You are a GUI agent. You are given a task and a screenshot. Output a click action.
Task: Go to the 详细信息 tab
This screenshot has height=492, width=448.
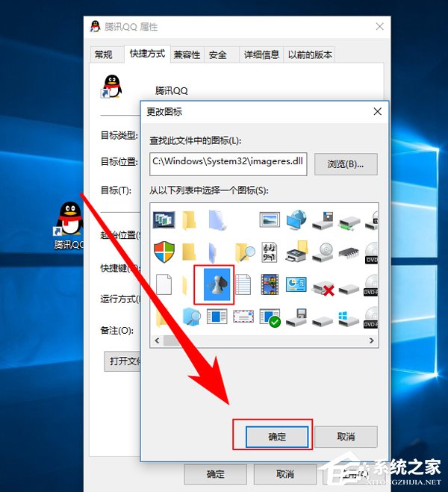(261, 55)
